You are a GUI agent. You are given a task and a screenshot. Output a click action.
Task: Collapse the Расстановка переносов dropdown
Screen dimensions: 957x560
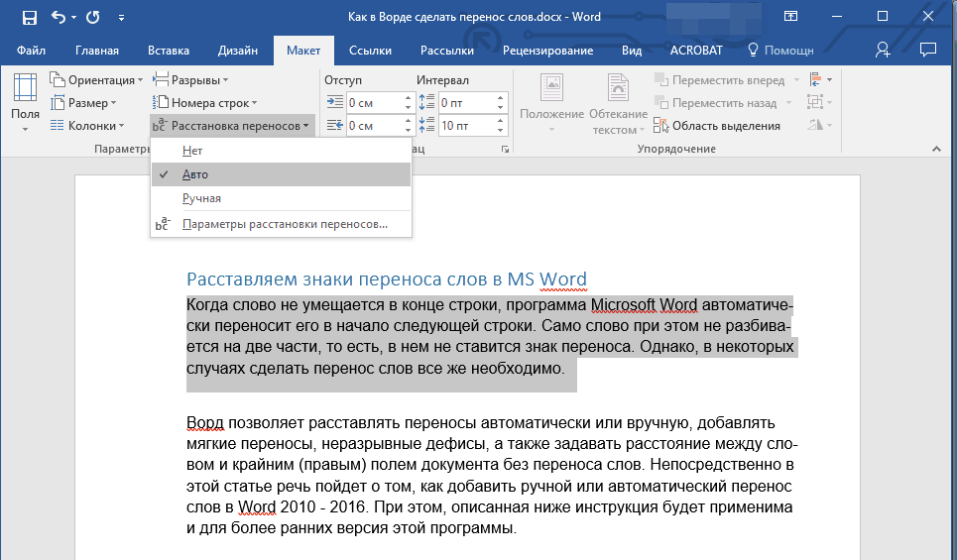[232, 126]
